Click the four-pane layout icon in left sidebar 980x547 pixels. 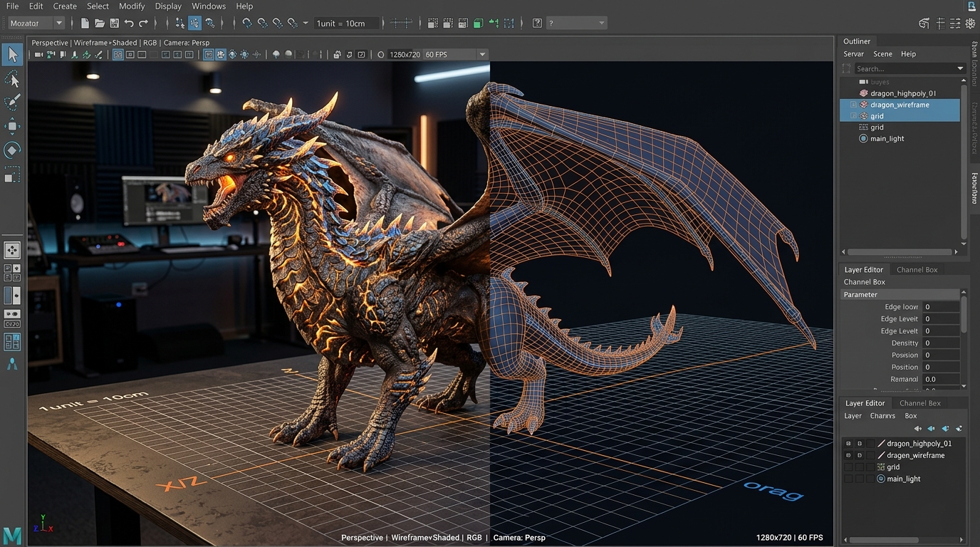12,273
